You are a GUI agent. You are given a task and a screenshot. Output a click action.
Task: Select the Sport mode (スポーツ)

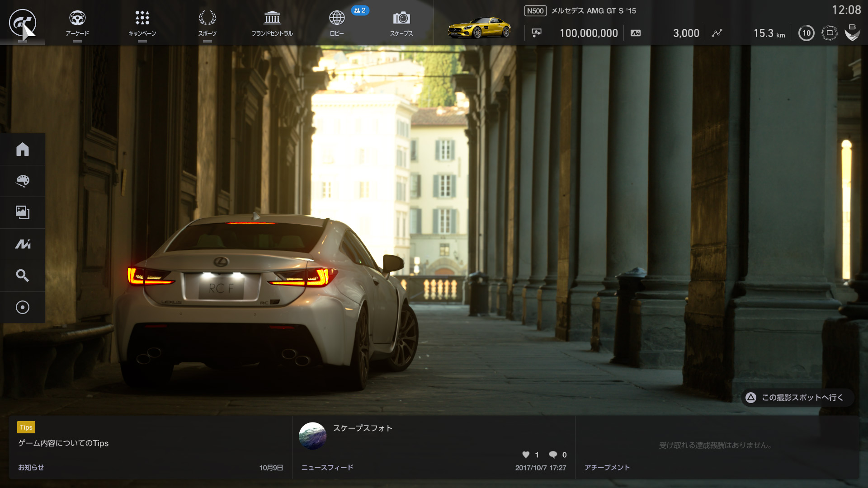click(x=207, y=23)
